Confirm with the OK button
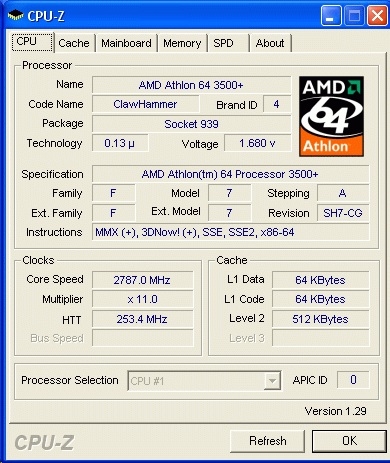 click(x=349, y=441)
